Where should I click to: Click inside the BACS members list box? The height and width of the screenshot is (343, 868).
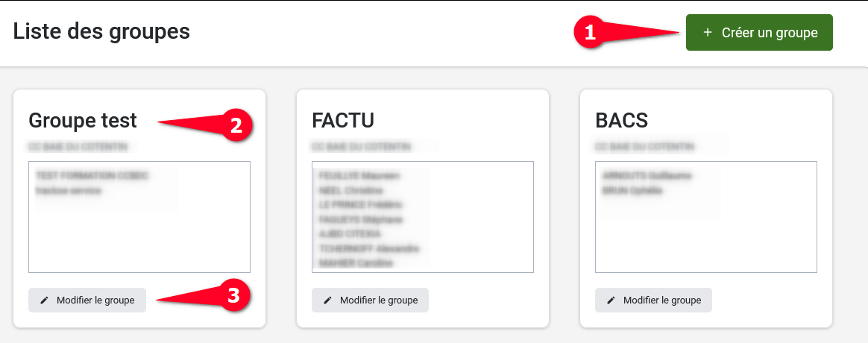[x=705, y=231]
